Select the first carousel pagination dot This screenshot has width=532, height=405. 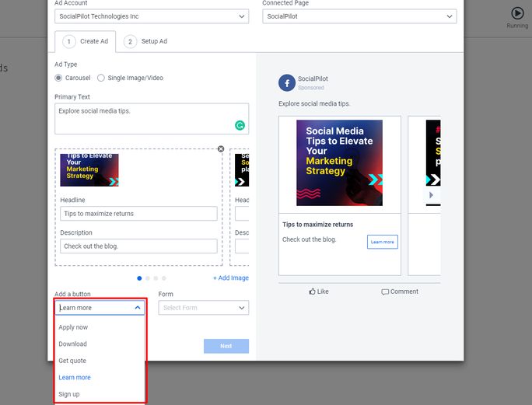pyautogui.click(x=139, y=278)
